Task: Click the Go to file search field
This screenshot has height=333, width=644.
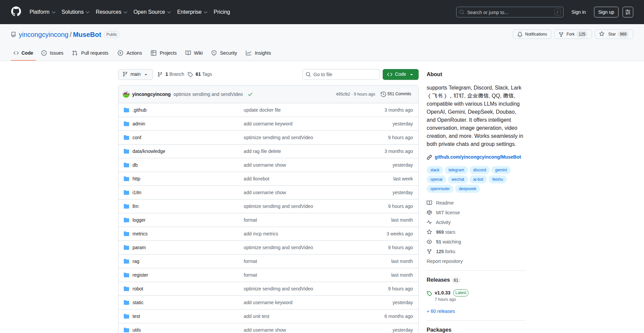Action: 341,74
